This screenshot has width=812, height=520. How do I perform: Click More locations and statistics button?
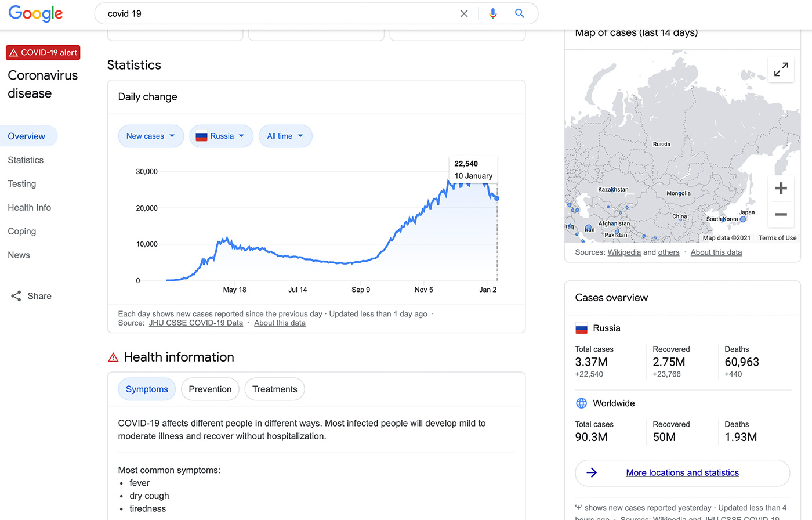pos(682,473)
